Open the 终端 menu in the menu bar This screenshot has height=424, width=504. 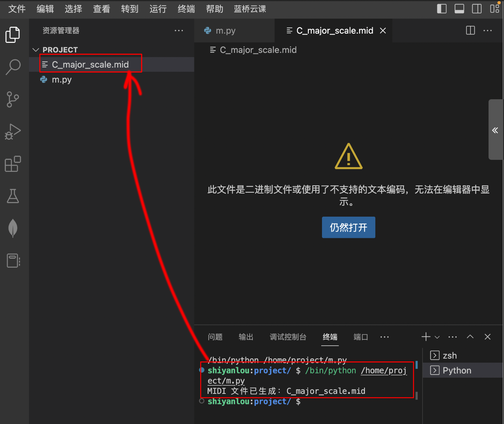pyautogui.click(x=186, y=9)
